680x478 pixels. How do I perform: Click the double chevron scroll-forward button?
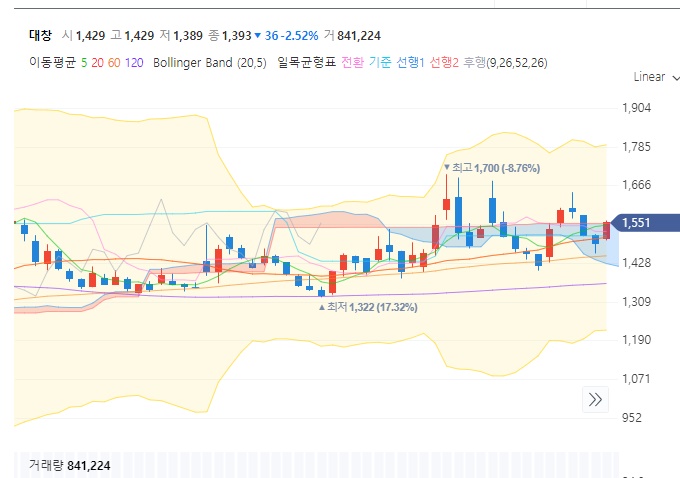[x=595, y=399]
